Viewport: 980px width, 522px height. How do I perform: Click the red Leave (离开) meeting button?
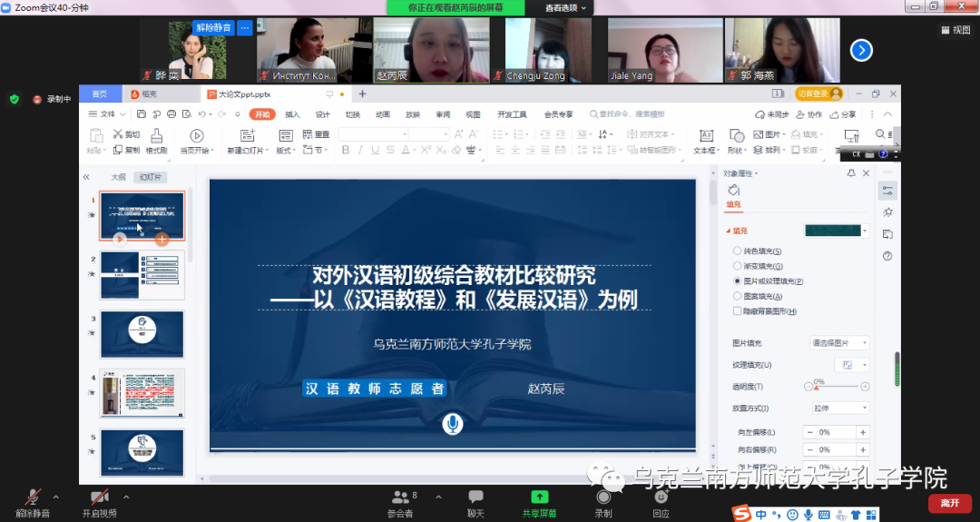[949, 503]
